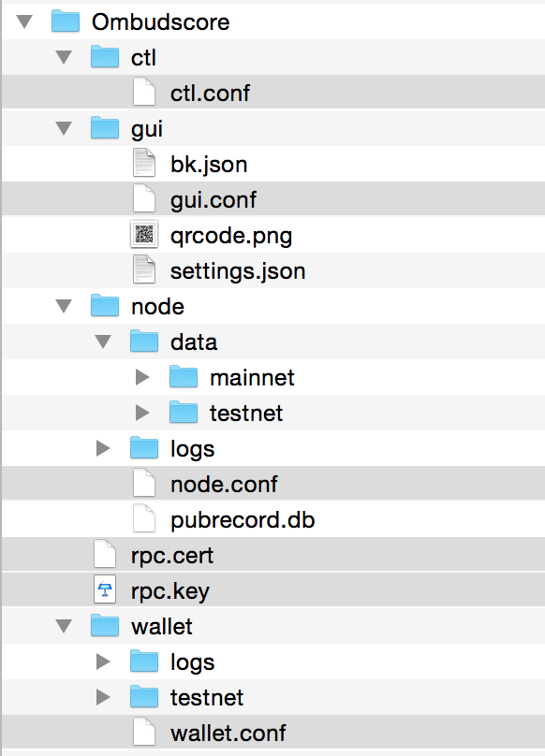
Task: Collapse the wallet folder triangle
Action: tap(64, 626)
